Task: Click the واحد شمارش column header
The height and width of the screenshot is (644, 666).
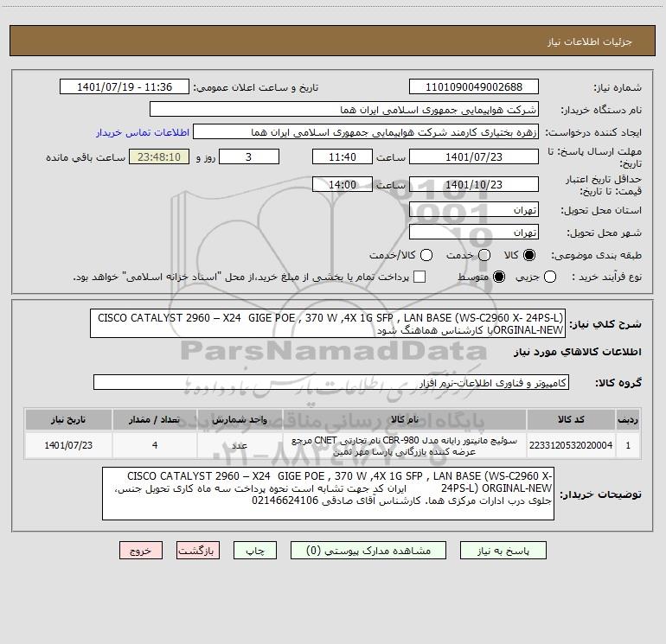Action: (x=240, y=419)
